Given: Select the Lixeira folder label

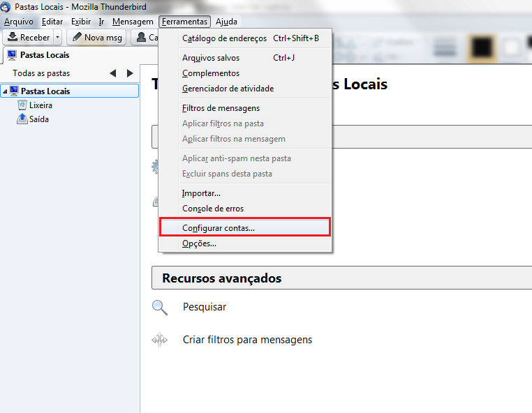Looking at the screenshot, I should 40,105.
